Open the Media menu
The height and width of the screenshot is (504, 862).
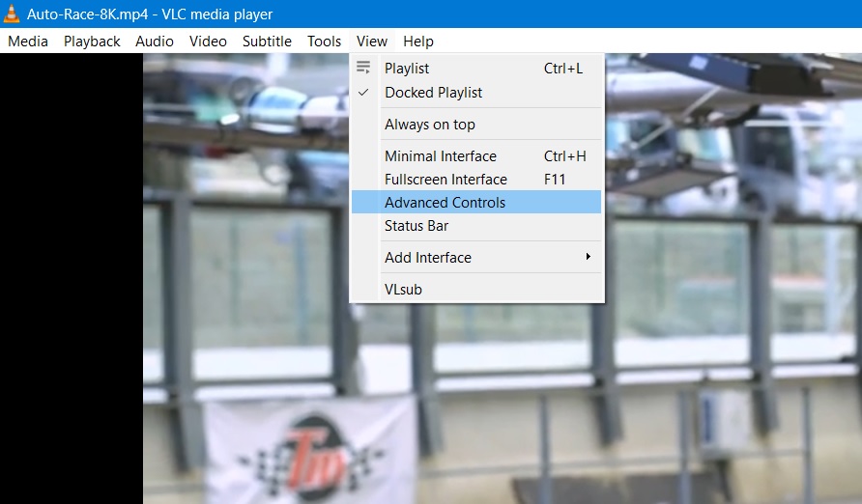[28, 42]
